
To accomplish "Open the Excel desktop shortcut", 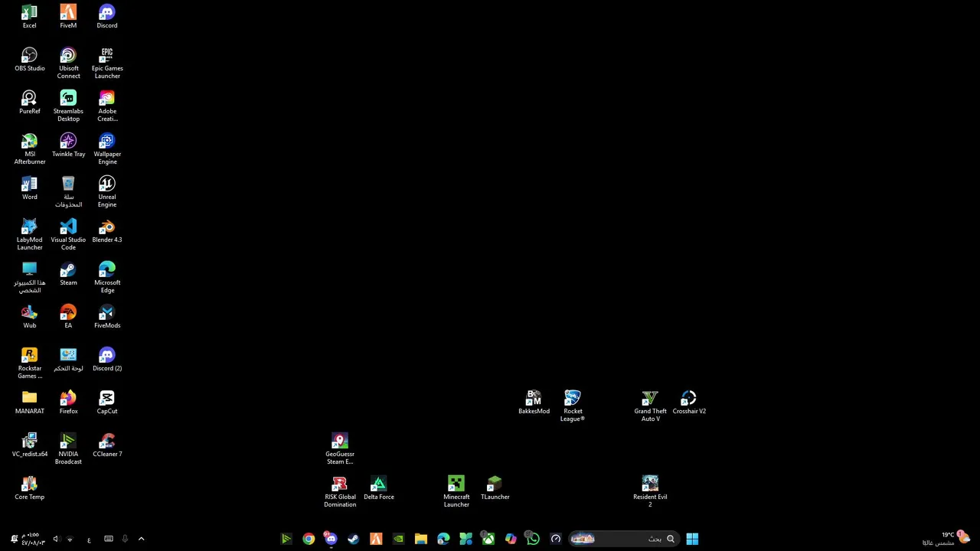I will coord(29,17).
